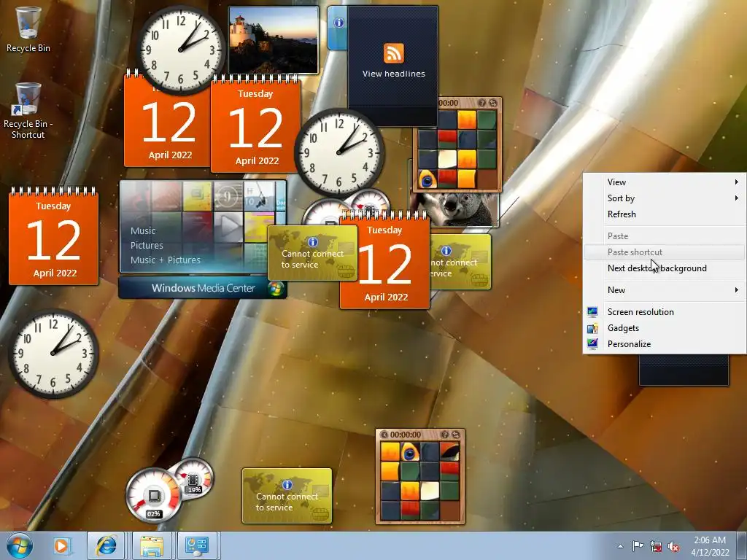Click the Gadgets icon in the context menu

(592, 328)
